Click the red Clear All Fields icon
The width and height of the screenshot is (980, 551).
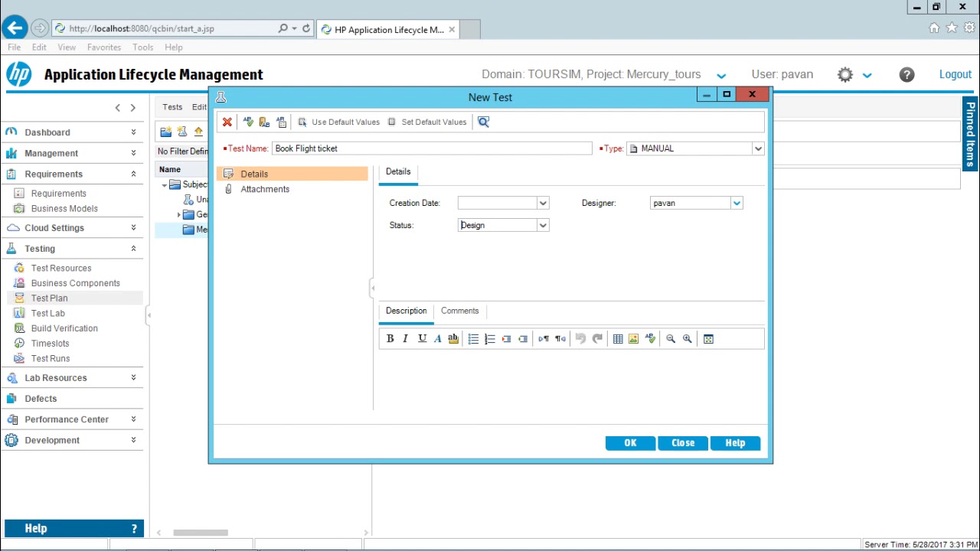227,122
